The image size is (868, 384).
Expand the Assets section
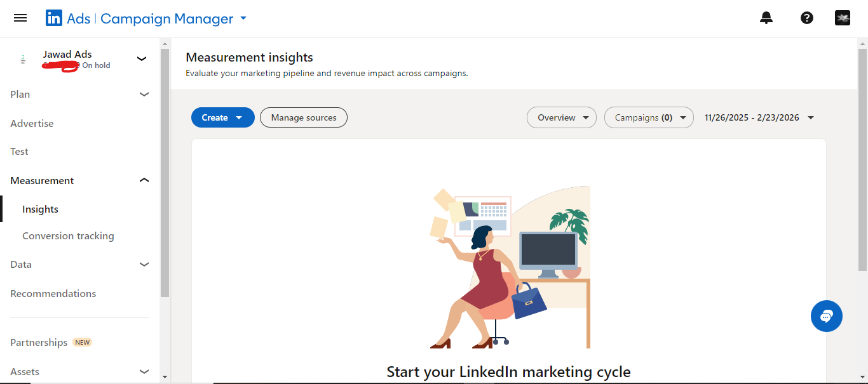(x=144, y=372)
